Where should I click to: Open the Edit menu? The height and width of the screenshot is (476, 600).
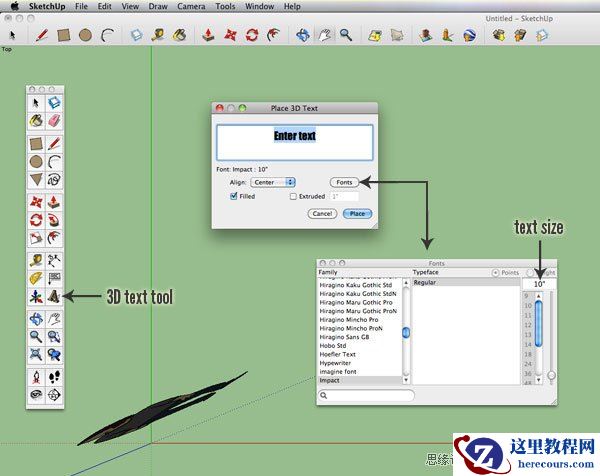point(104,7)
